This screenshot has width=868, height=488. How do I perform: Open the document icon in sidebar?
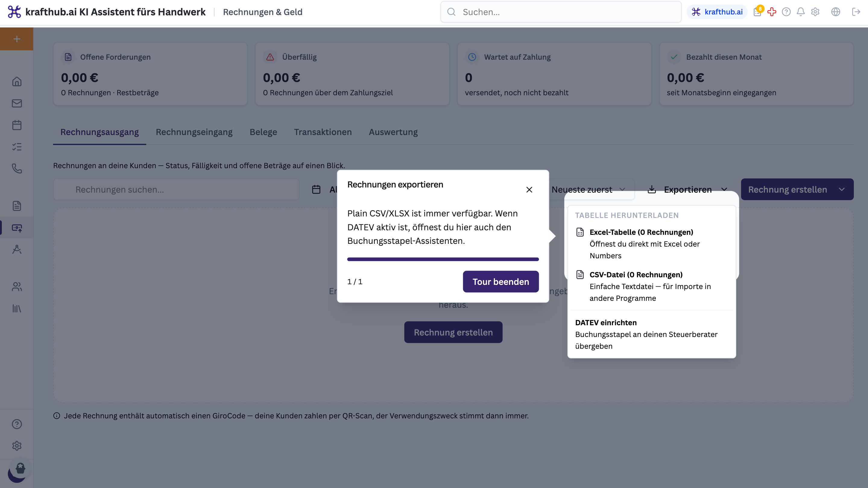(x=17, y=206)
